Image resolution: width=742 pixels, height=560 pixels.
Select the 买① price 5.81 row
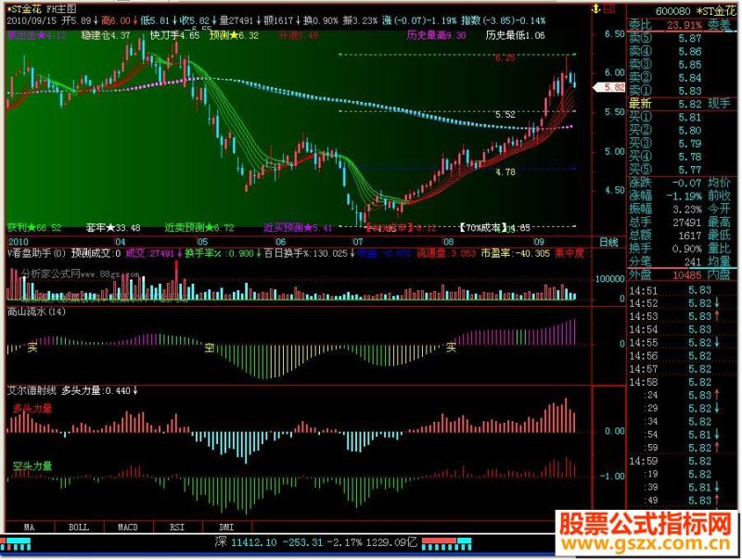[684, 118]
